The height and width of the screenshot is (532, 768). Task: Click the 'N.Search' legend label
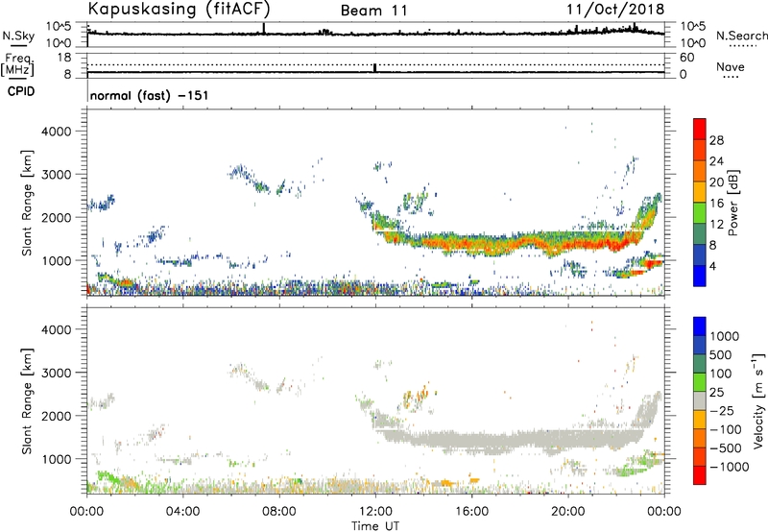point(741,36)
